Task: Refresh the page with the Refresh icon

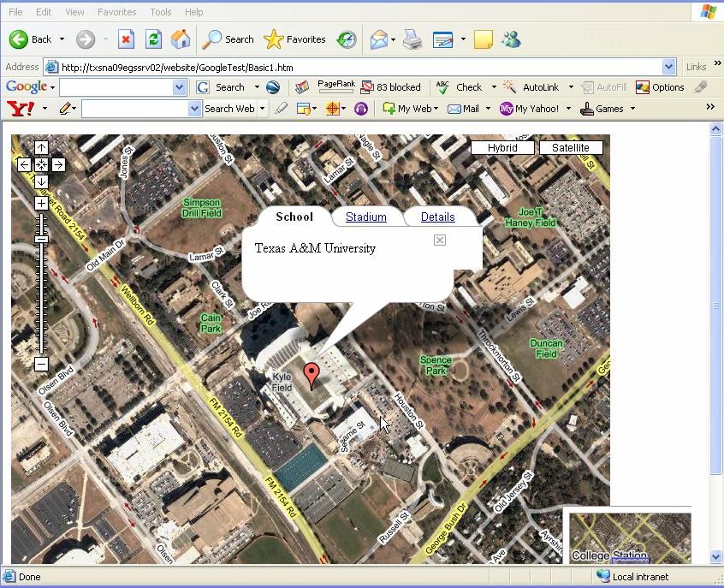Action: (x=153, y=39)
